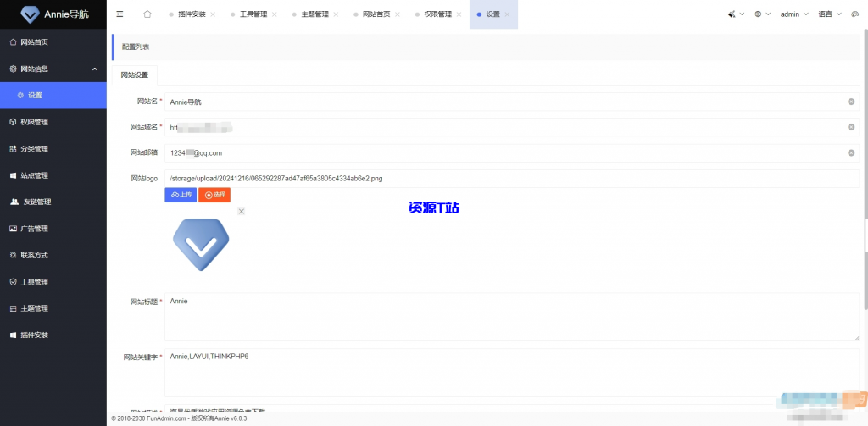
Task: Open the home icon tab
Action: [147, 14]
